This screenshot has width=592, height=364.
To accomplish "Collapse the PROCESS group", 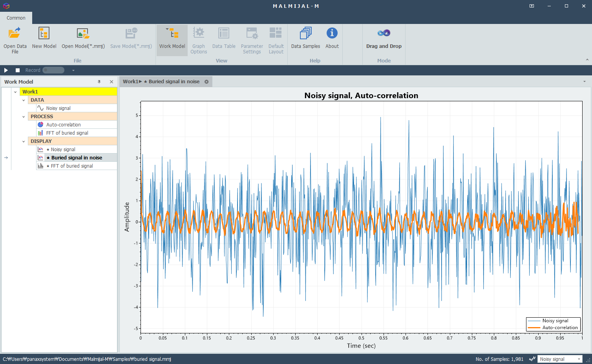I will click(x=24, y=117).
